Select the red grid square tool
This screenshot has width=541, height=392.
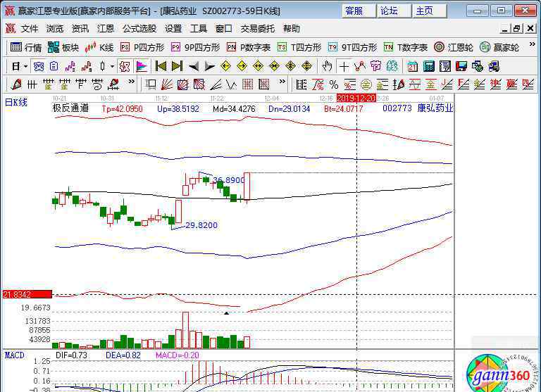tap(248, 84)
